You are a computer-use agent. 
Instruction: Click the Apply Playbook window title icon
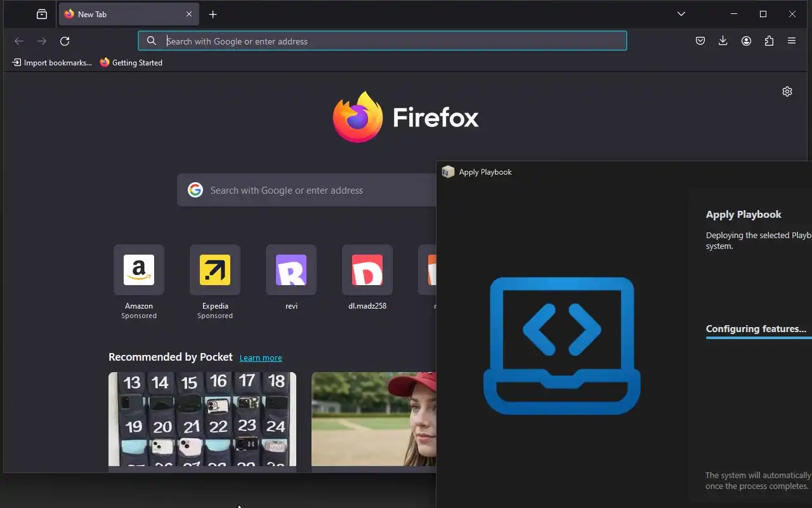(448, 172)
